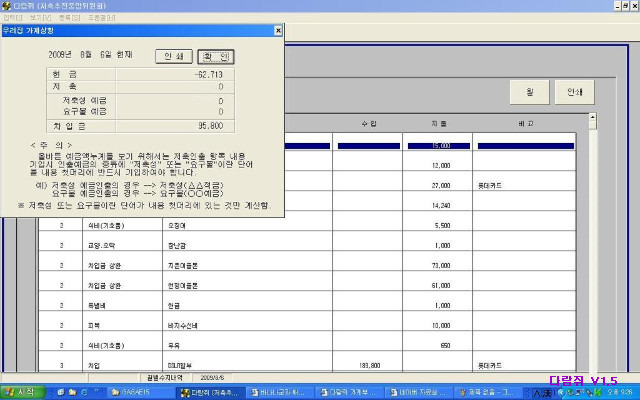Open the 보기(V) menu

coord(40,18)
